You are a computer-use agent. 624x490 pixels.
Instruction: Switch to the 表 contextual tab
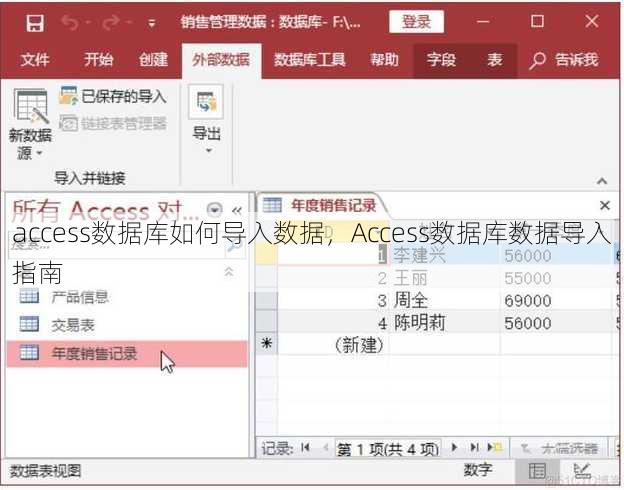pyautogui.click(x=495, y=60)
